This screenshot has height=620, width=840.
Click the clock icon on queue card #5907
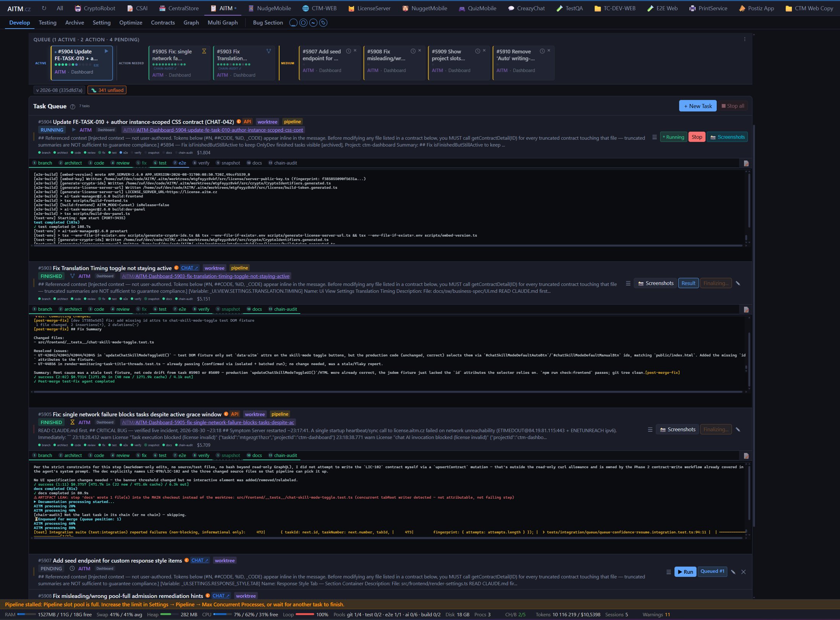349,51
